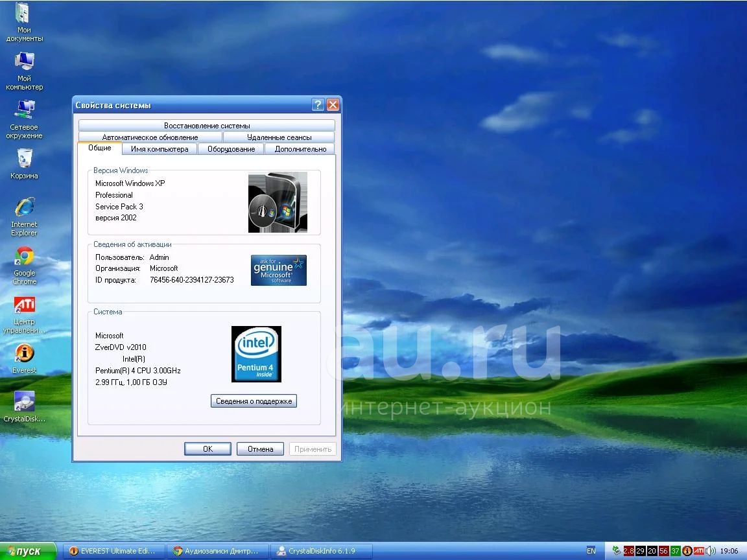Select the Internet Explorer desktop icon
Viewport: 747px width, 560px height.
(24, 216)
